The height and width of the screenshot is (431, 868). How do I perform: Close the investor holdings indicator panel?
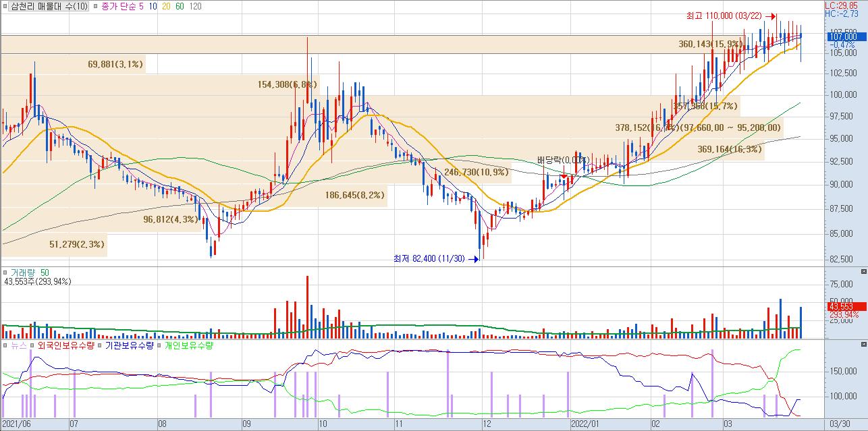pyautogui.click(x=863, y=345)
